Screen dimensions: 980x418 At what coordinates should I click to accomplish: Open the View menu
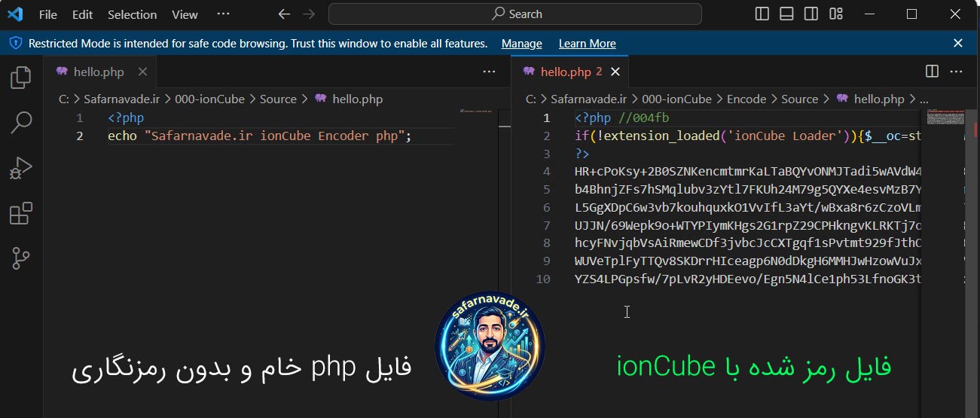pyautogui.click(x=185, y=14)
